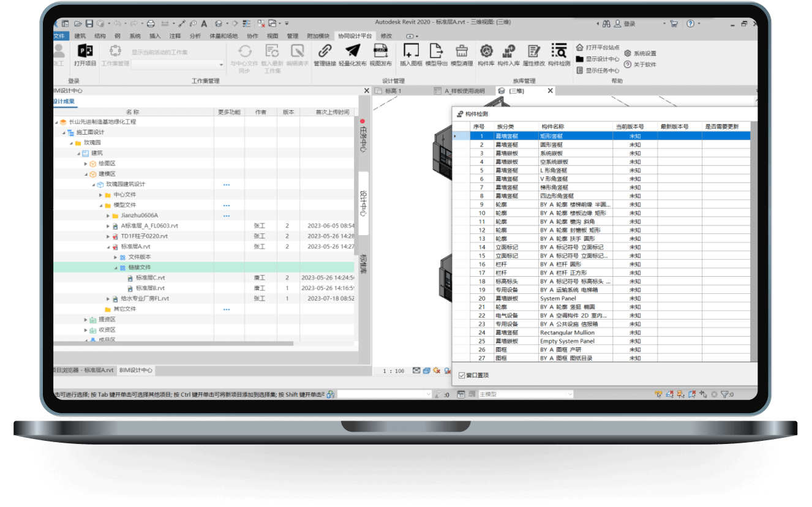
Task: Click the 轻量化发布 paper plane icon
Action: pos(353,51)
